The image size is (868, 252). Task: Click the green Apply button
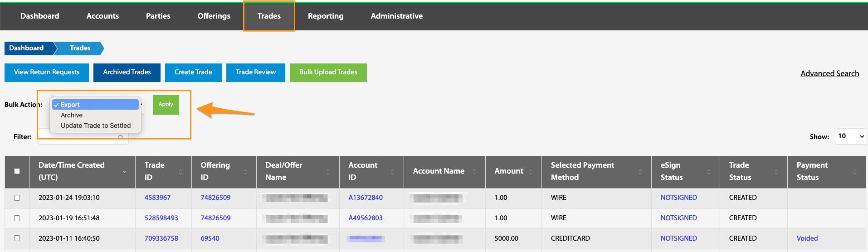[x=166, y=104]
